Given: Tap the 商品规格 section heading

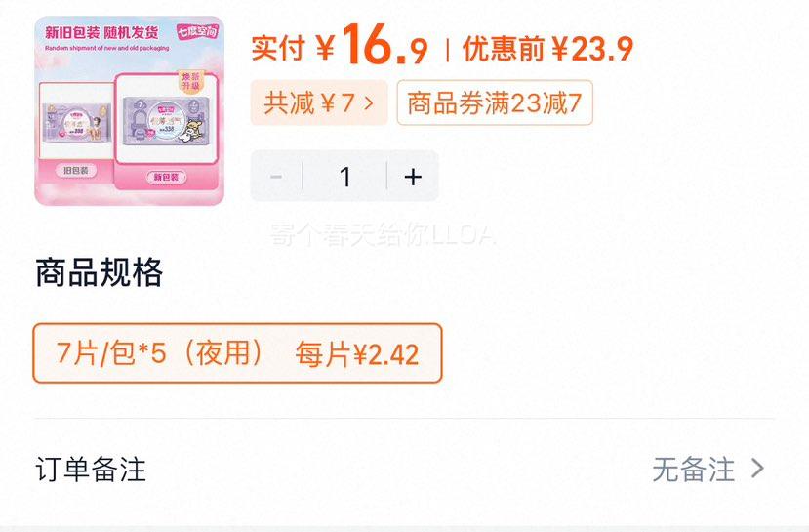Looking at the screenshot, I should (x=100, y=272).
